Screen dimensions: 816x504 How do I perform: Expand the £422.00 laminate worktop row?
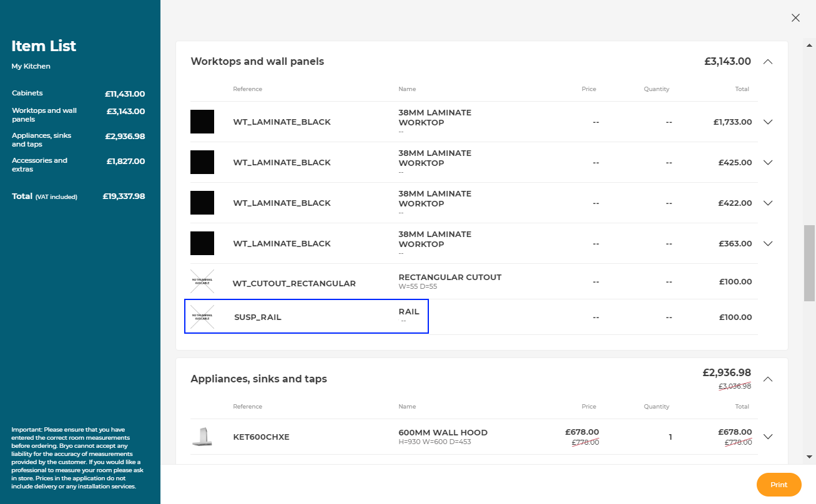pos(768,203)
